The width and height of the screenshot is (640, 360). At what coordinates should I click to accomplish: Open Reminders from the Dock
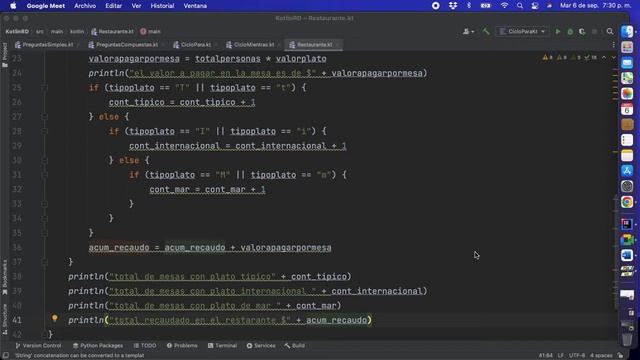click(x=627, y=140)
